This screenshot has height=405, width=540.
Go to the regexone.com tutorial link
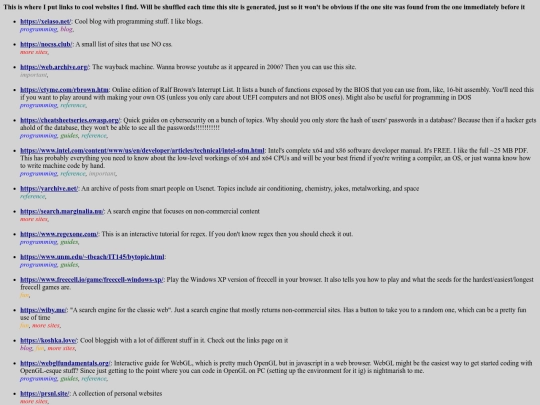[59, 234]
